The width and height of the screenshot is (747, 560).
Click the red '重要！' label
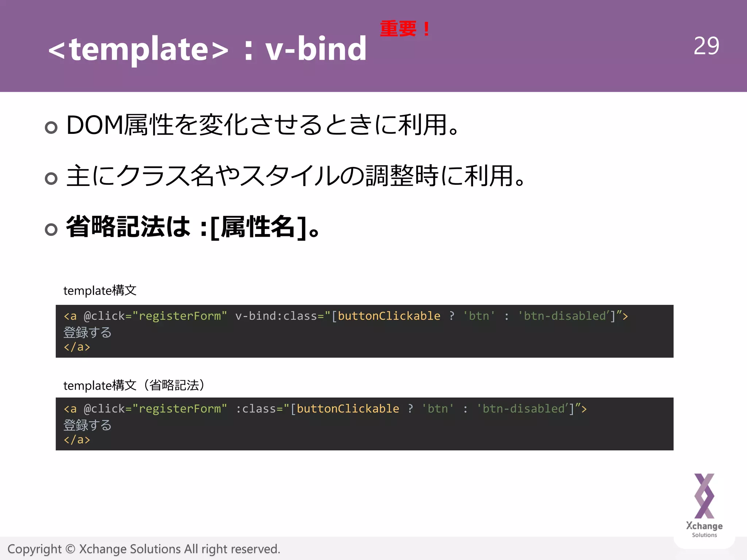click(x=406, y=28)
